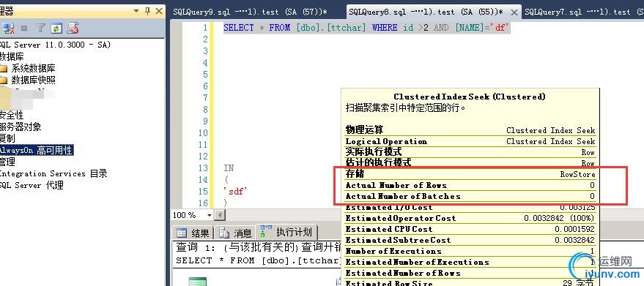Open the Object Explorer window position dropdown arrow
This screenshot has height=286, width=644.
click(x=137, y=12)
